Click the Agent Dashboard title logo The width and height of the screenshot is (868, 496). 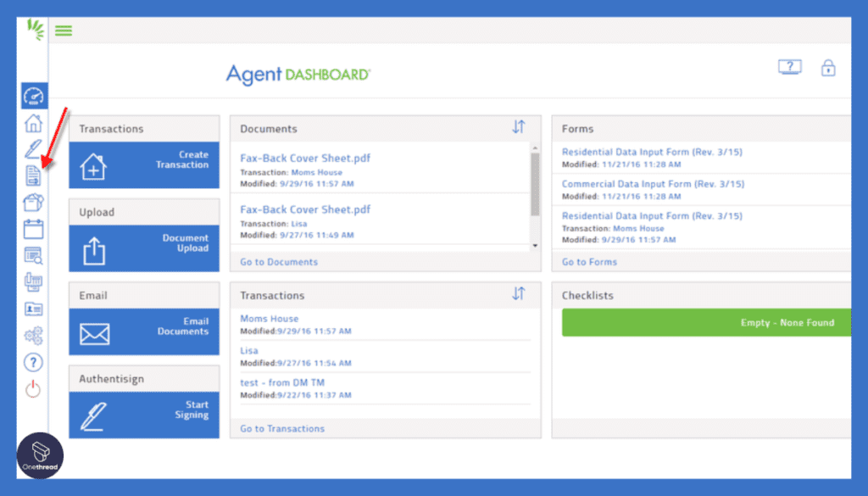pyautogui.click(x=298, y=74)
